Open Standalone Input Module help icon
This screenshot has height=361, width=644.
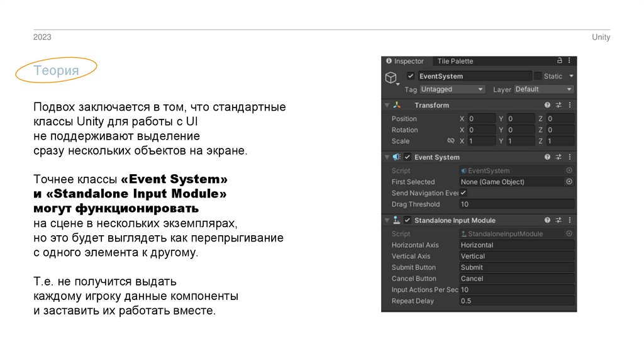click(547, 220)
